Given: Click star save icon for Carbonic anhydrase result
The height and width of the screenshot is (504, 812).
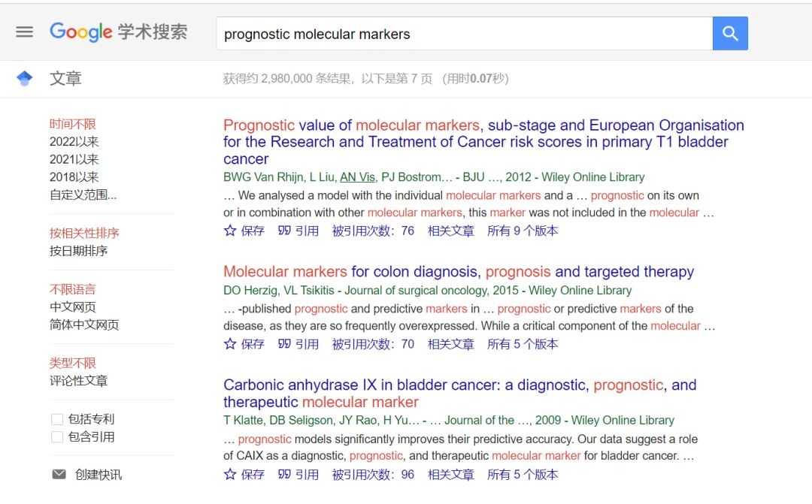Looking at the screenshot, I should pos(230,474).
